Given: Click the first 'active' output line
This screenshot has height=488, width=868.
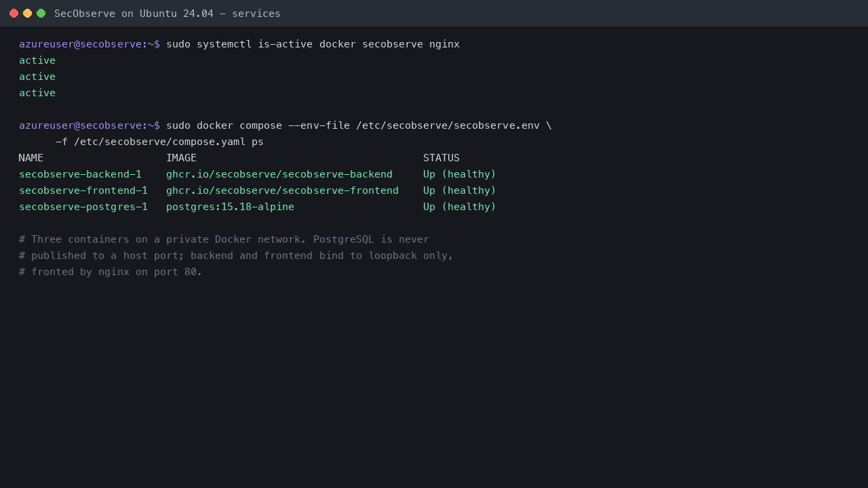Looking at the screenshot, I should (37, 60).
